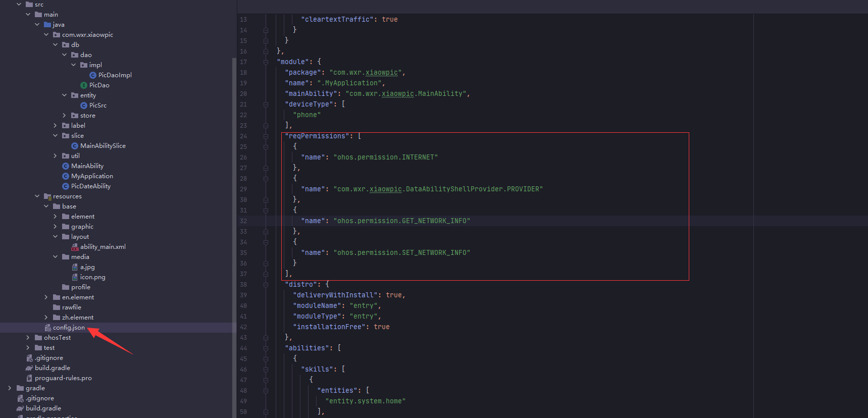The height and width of the screenshot is (418, 868).
Task: Collapse the impl package
Action: tap(73, 65)
